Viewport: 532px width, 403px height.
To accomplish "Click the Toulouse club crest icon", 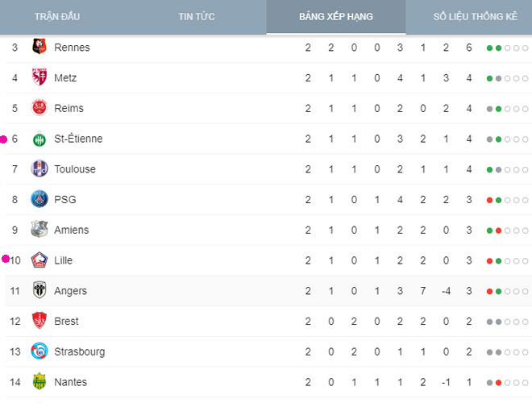I will (x=39, y=169).
